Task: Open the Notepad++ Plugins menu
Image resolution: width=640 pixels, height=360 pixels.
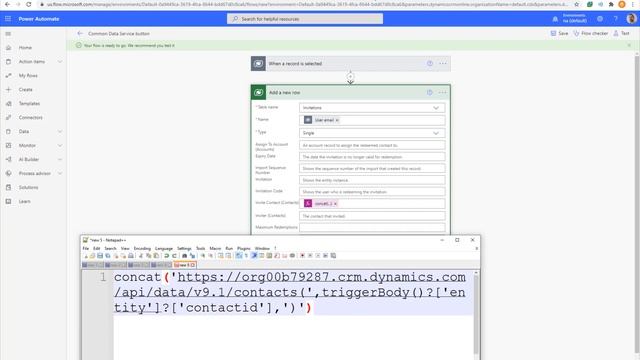Action: (x=244, y=249)
